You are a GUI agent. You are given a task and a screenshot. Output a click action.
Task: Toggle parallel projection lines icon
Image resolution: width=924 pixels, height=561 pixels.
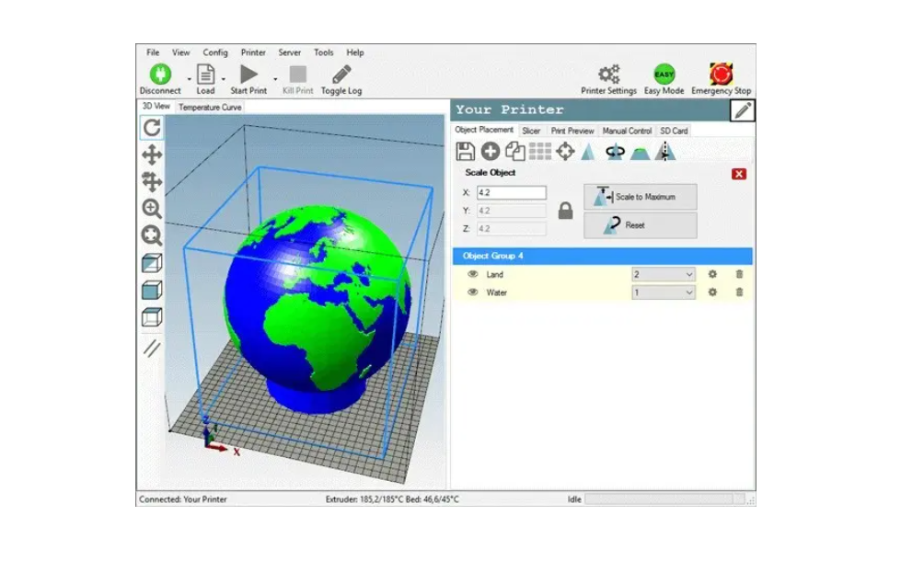(152, 348)
